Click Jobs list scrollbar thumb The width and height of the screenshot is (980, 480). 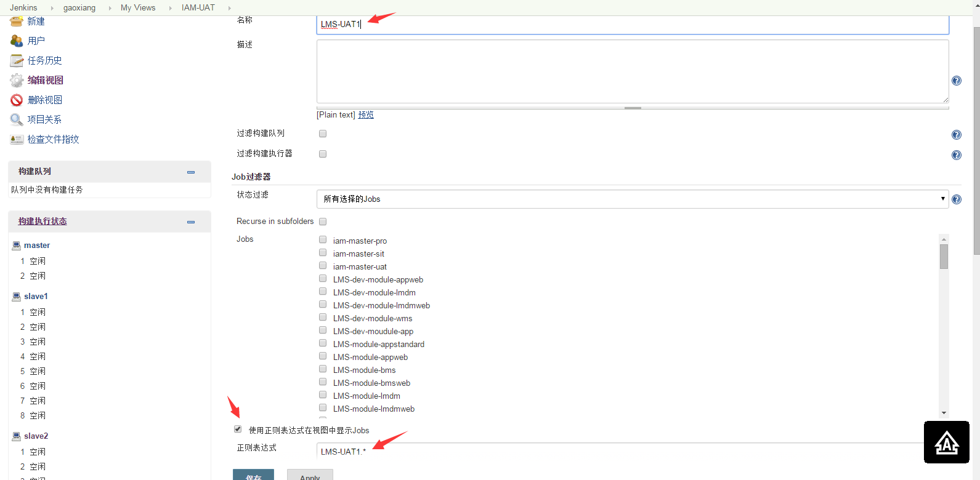coord(944,257)
